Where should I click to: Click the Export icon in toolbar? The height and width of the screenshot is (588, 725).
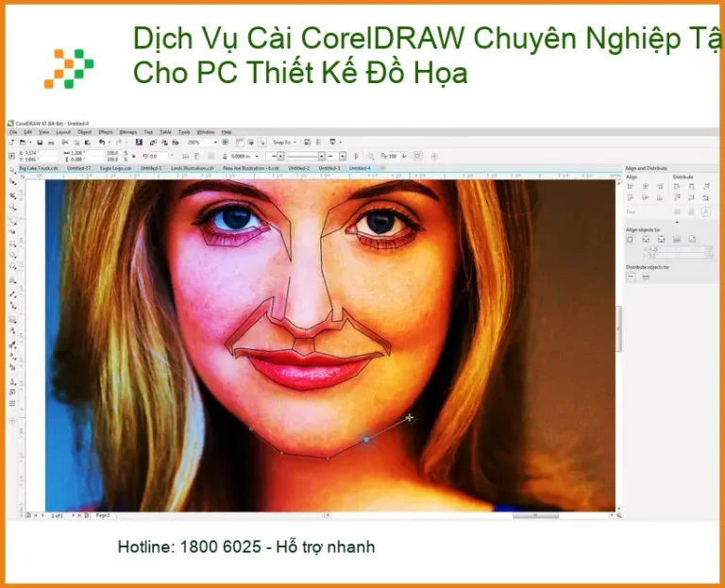[164, 143]
